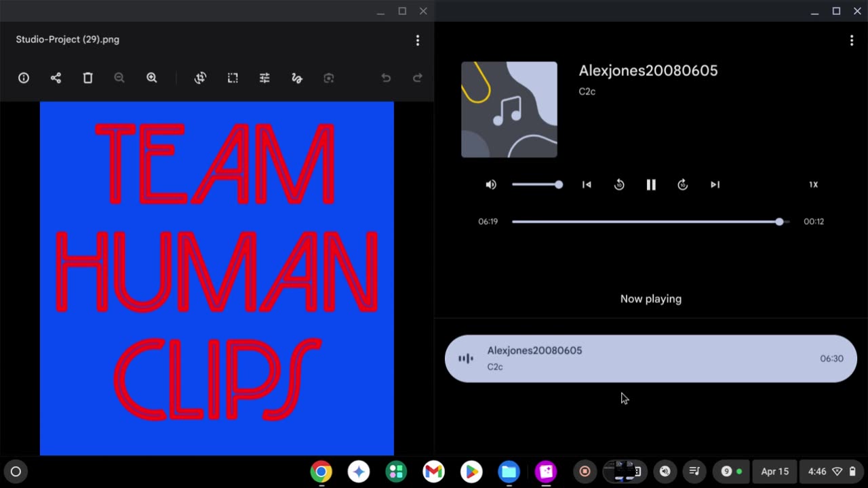
Task: Skip to next track
Action: (715, 184)
